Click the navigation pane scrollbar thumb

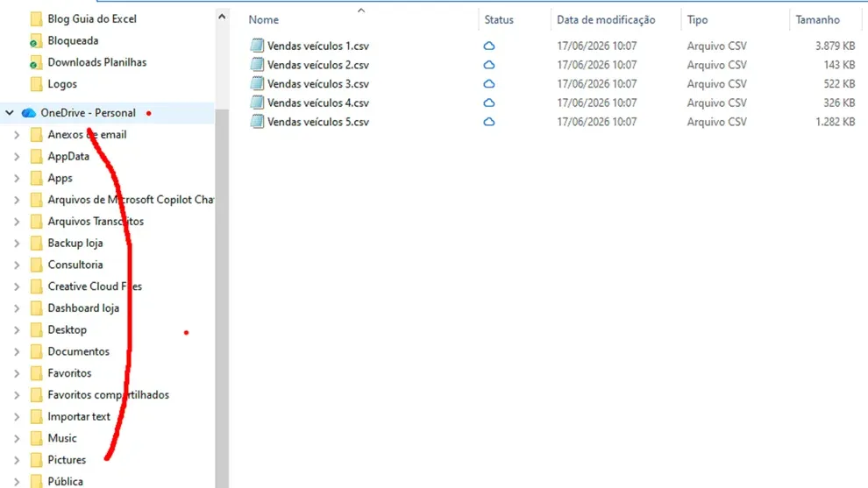coord(222,299)
